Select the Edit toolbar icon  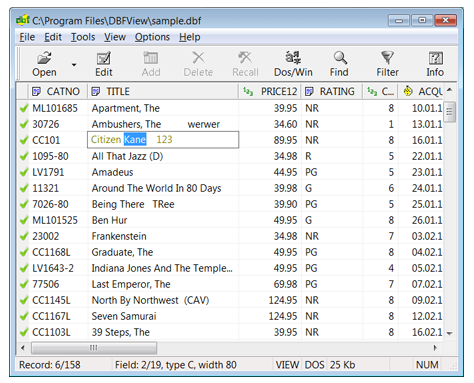104,64
